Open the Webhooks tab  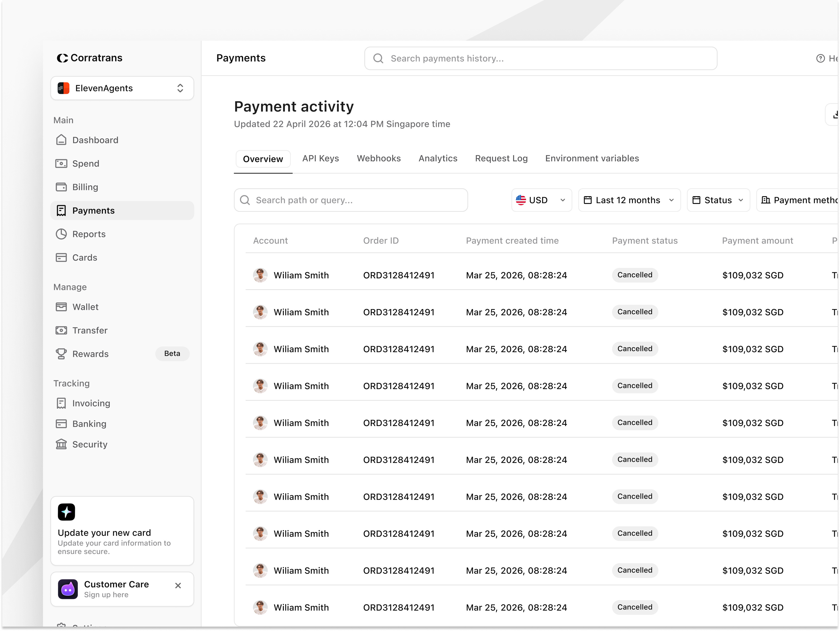click(379, 159)
